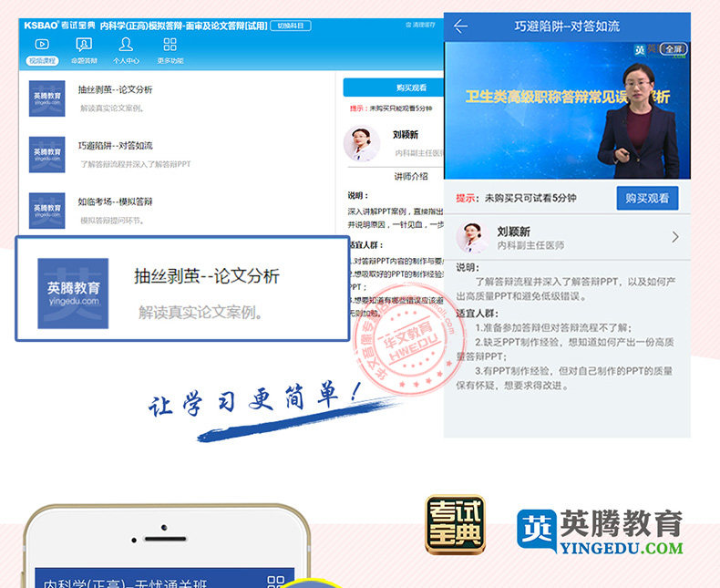Click the 模拟答辩提问环节 description
The image size is (720, 588).
tap(112, 221)
